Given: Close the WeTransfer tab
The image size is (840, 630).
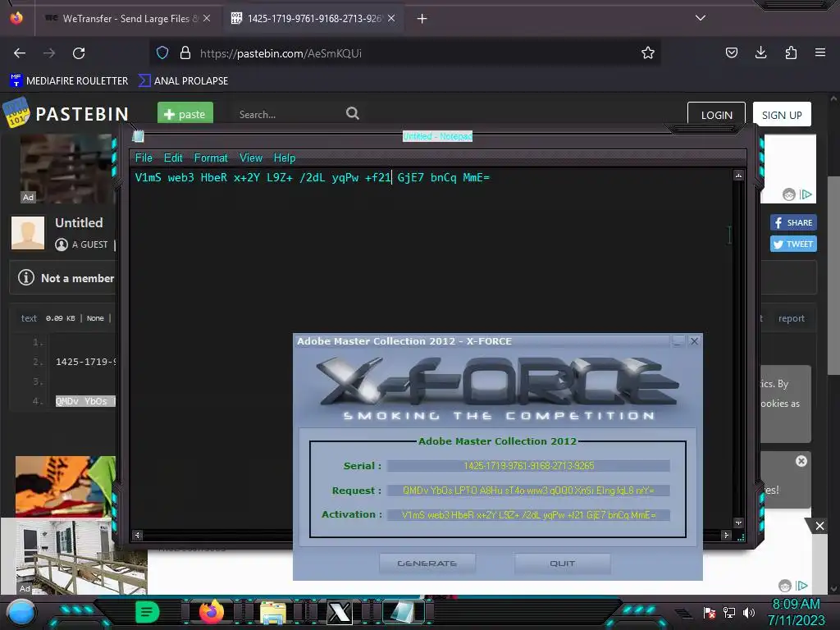Looking at the screenshot, I should [x=207, y=18].
